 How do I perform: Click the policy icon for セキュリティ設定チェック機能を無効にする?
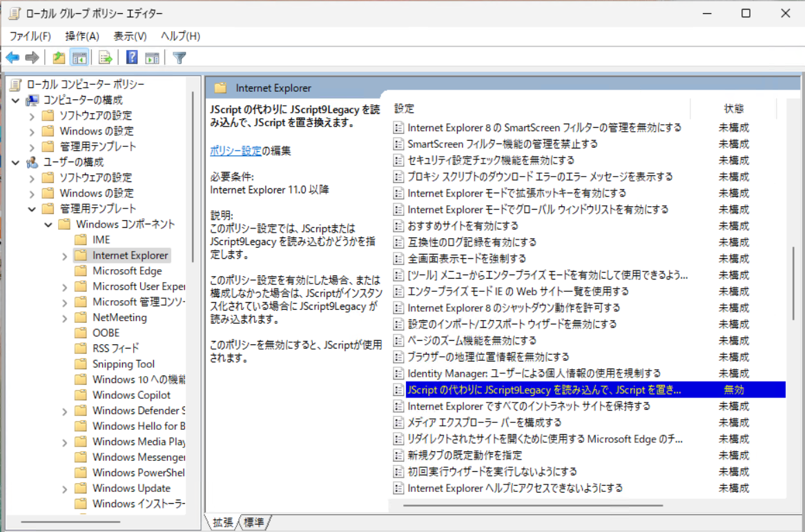coord(398,160)
